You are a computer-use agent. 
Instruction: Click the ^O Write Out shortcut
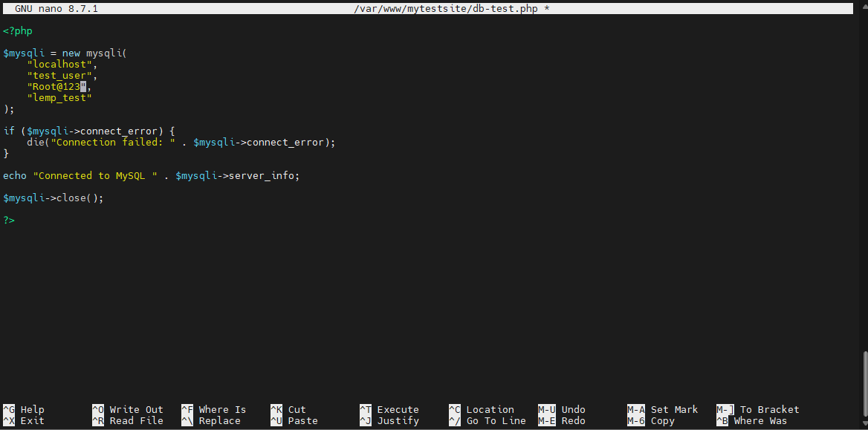click(x=128, y=409)
